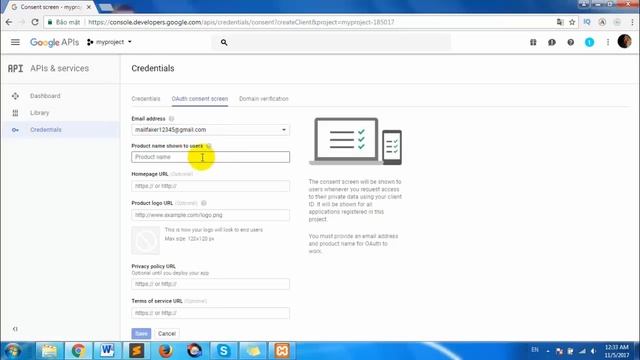Click the translate page icon
Viewport: 640px width, 360px height.
coord(560,22)
